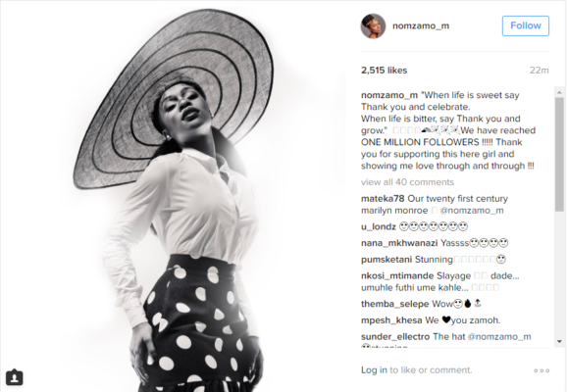
Task: Visit nana_mkhwanazi profile from comments
Action: click(399, 243)
